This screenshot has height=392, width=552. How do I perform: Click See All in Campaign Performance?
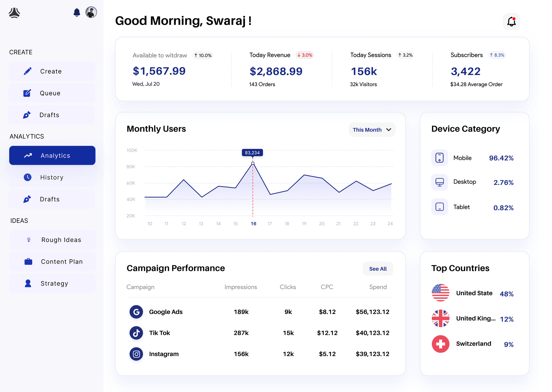coord(378,269)
